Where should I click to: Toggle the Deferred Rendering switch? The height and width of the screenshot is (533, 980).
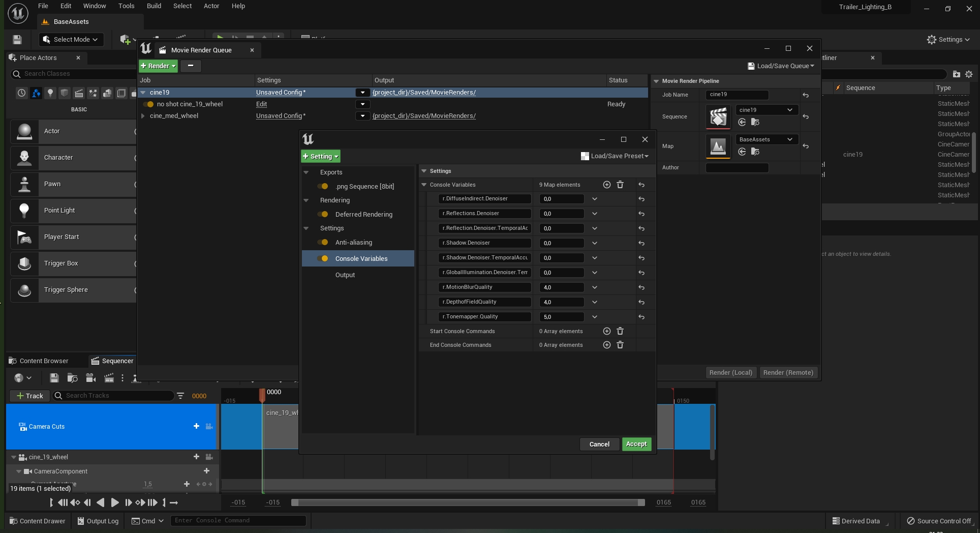click(x=322, y=214)
